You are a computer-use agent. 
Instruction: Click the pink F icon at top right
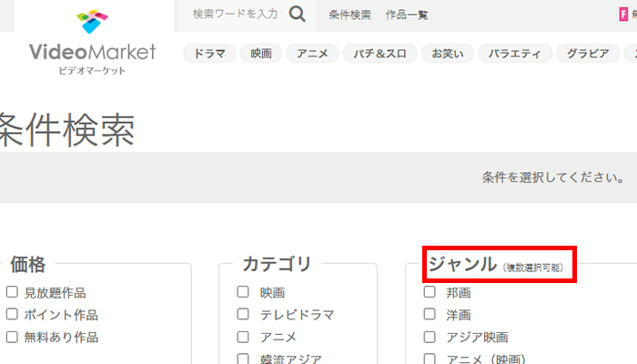pos(623,15)
